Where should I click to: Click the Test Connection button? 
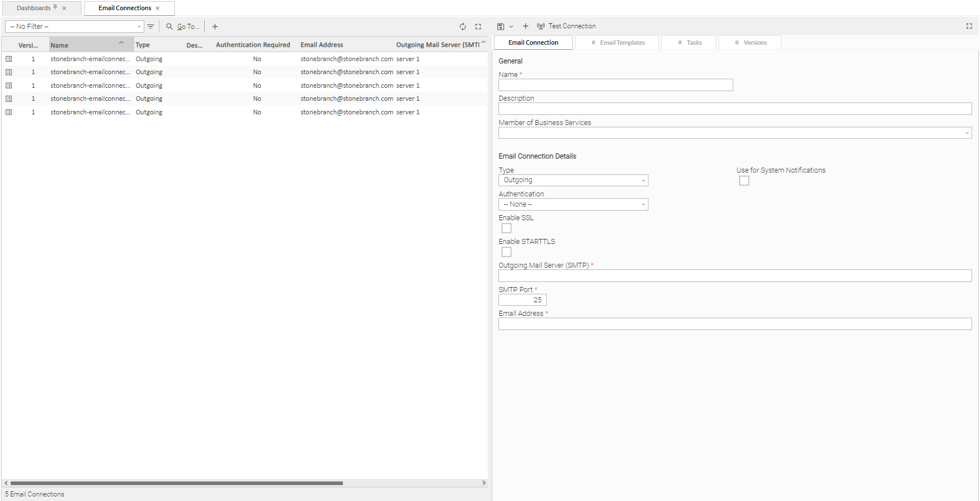click(567, 26)
